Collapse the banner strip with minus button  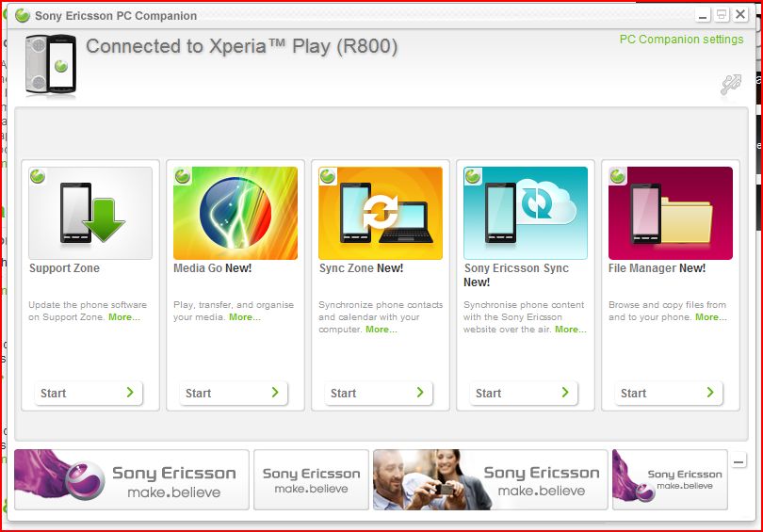pyautogui.click(x=739, y=460)
